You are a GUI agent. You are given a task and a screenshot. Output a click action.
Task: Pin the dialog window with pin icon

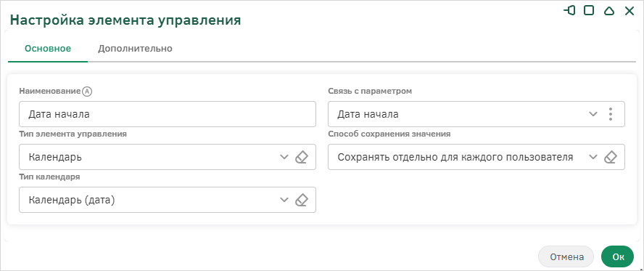[569, 11]
